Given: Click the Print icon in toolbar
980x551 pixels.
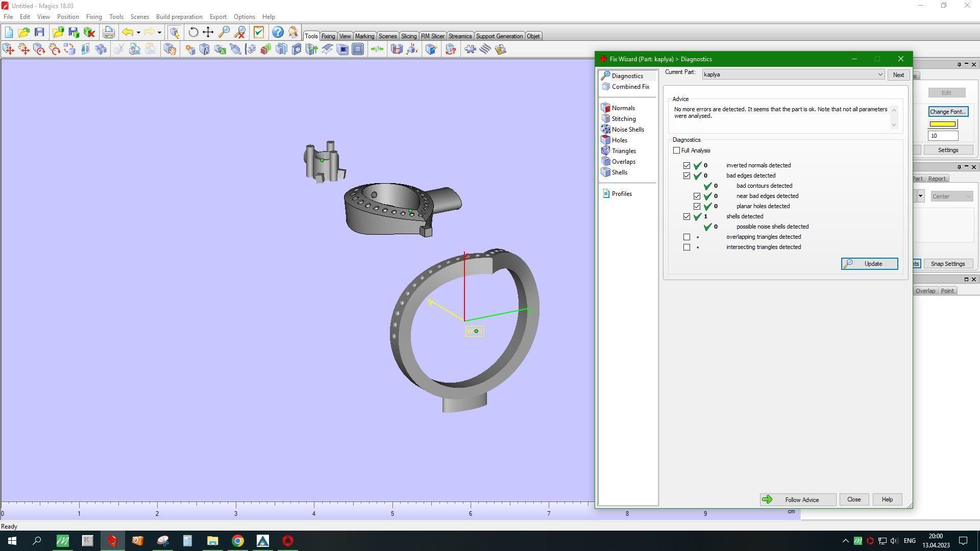Looking at the screenshot, I should tap(108, 33).
